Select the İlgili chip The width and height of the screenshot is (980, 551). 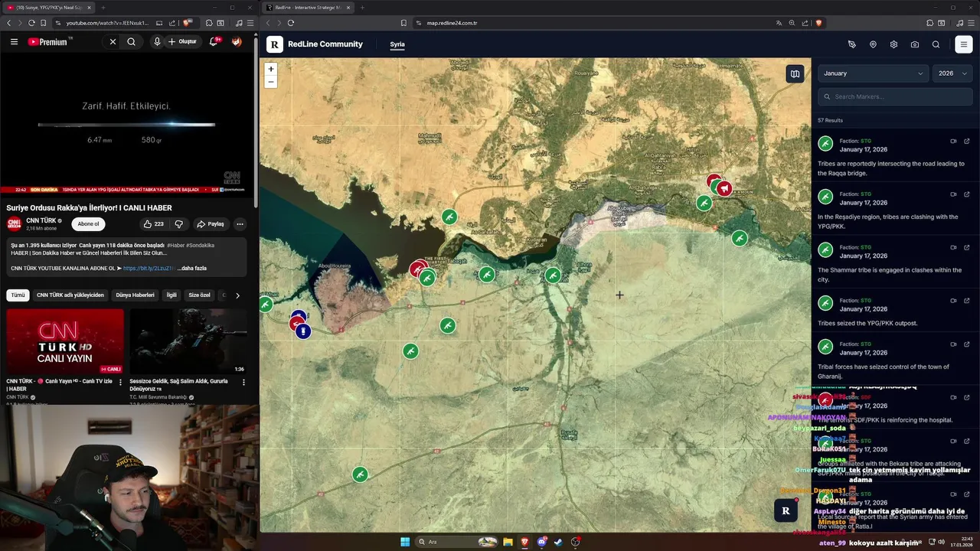coord(171,295)
